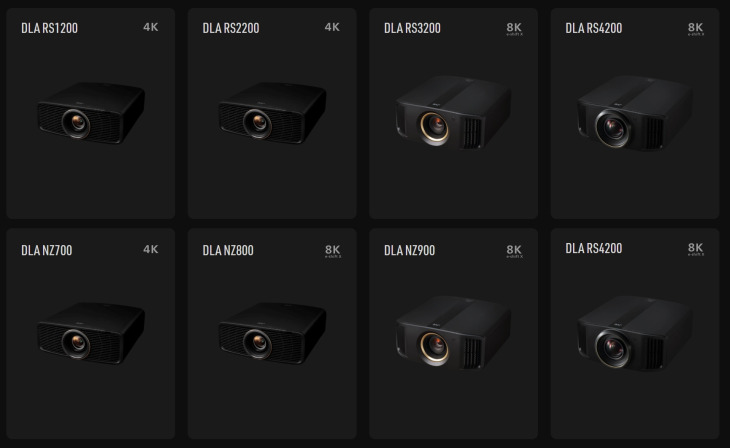Open the DLA RS3200 product title
Screen dimensions: 730x448
pyautogui.click(x=412, y=28)
